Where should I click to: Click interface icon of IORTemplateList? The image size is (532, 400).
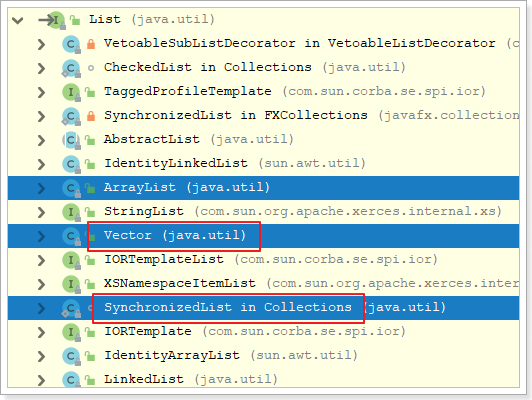tap(71, 260)
